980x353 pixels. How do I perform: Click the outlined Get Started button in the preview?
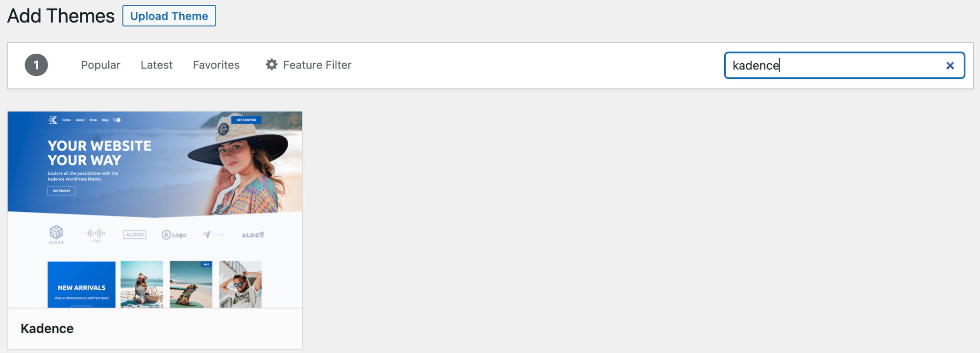click(x=61, y=190)
